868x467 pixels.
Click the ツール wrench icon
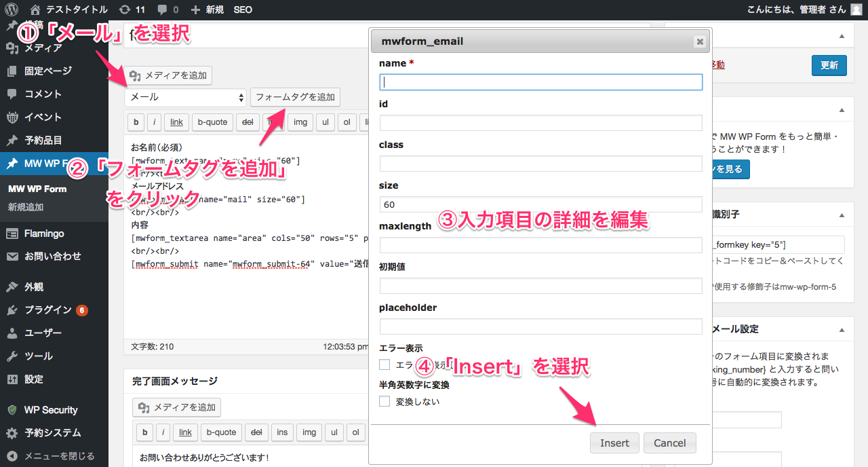[x=12, y=356]
